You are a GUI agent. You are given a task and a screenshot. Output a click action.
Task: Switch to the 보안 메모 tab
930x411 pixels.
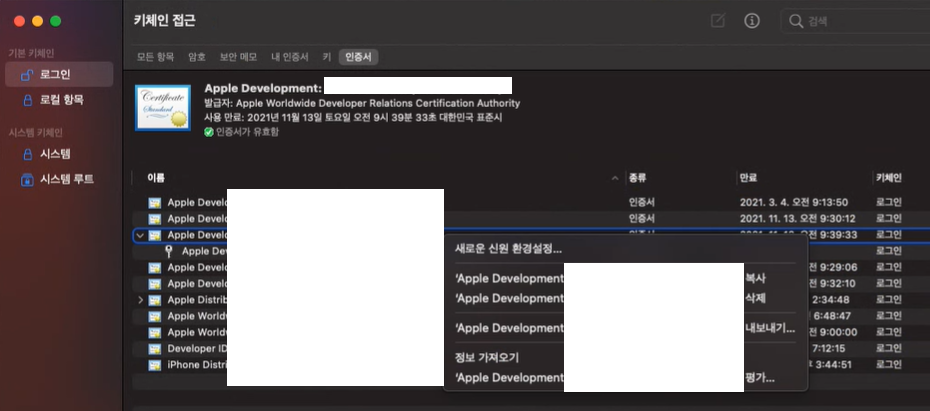tap(238, 57)
